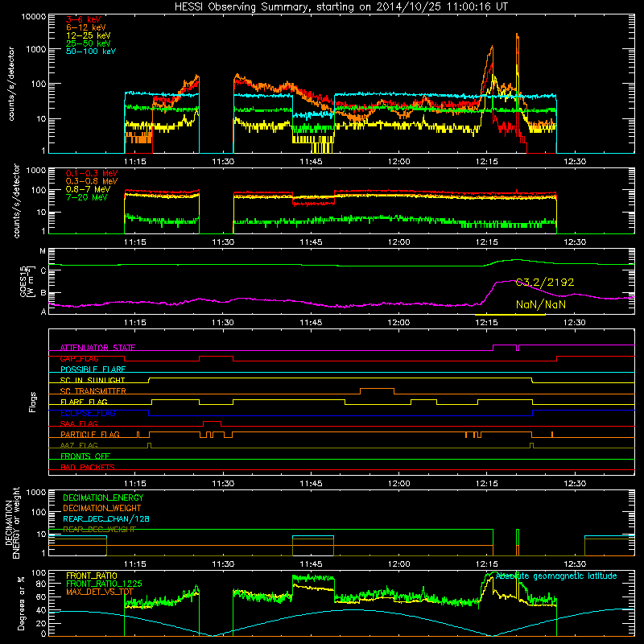644x644 pixels.
Task: Click the NaN/NaN annotation in GOES panel
Action: click(x=540, y=304)
